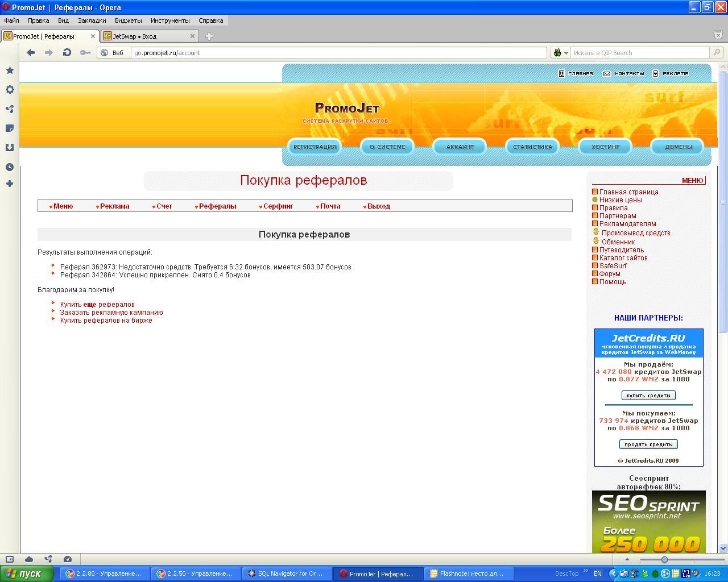Screen dimensions: 728x582
Task: Open the Инструменты menu
Action: click(x=170, y=20)
